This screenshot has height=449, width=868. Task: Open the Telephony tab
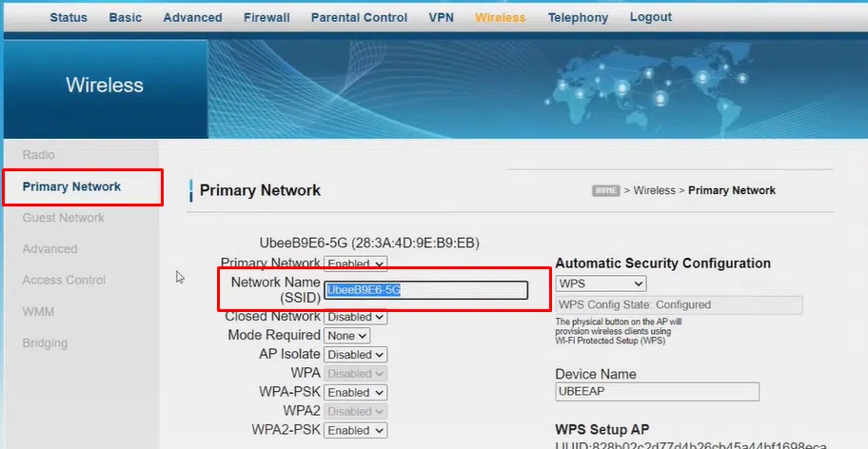(578, 17)
